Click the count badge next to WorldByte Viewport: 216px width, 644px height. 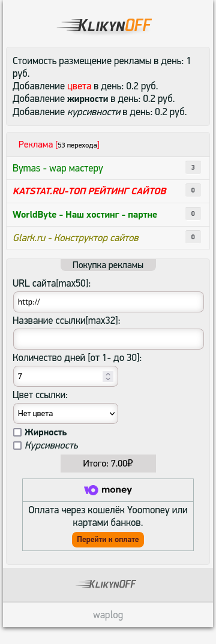[193, 214]
